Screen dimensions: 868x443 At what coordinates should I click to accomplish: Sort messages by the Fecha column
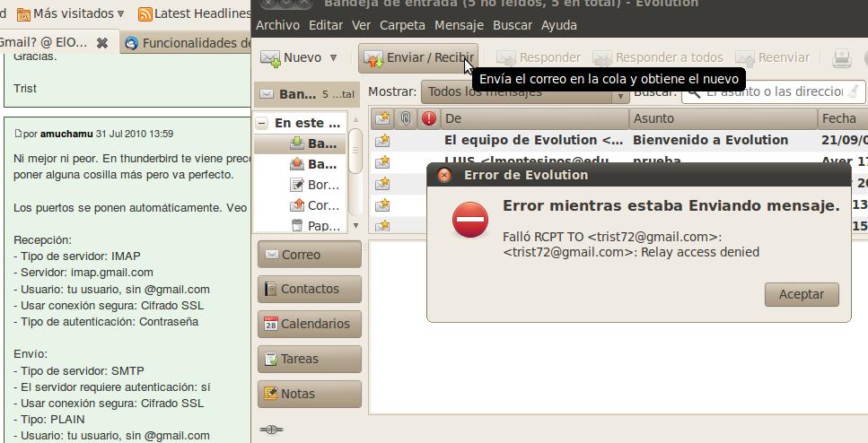point(843,118)
